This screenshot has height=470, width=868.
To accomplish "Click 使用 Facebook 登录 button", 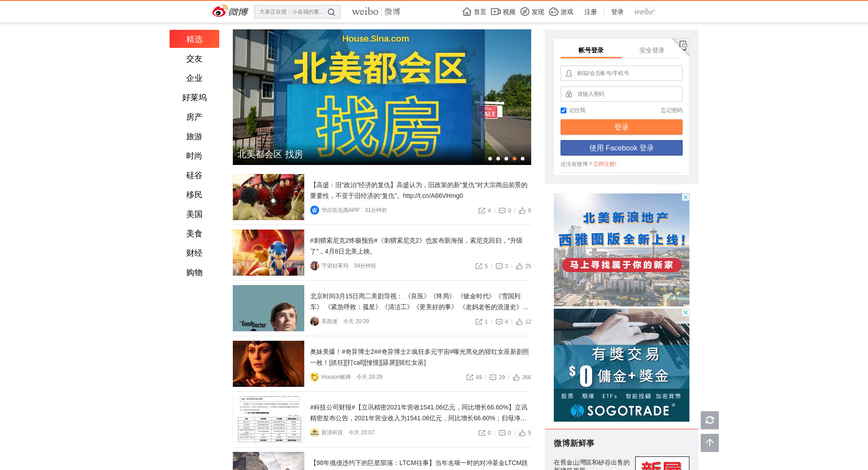I will 621,148.
